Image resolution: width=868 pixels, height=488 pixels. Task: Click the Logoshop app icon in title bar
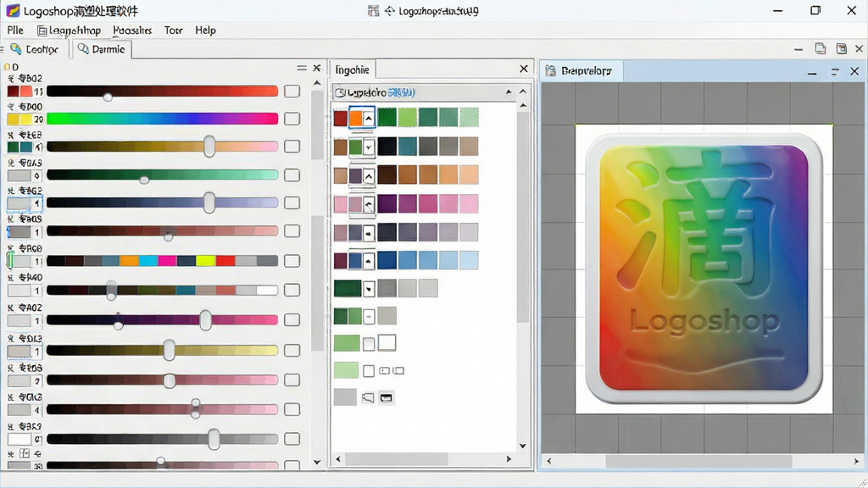pos(13,10)
